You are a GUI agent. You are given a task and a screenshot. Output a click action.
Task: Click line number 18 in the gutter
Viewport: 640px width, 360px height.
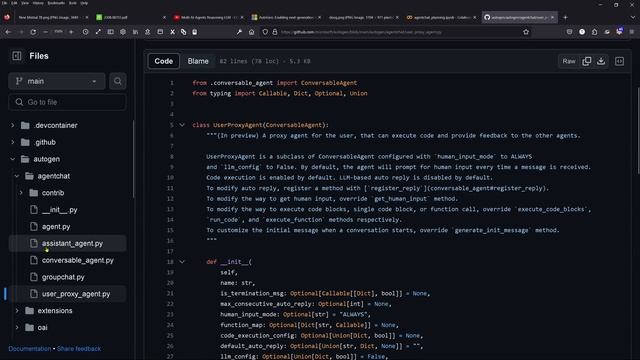pos(170,262)
